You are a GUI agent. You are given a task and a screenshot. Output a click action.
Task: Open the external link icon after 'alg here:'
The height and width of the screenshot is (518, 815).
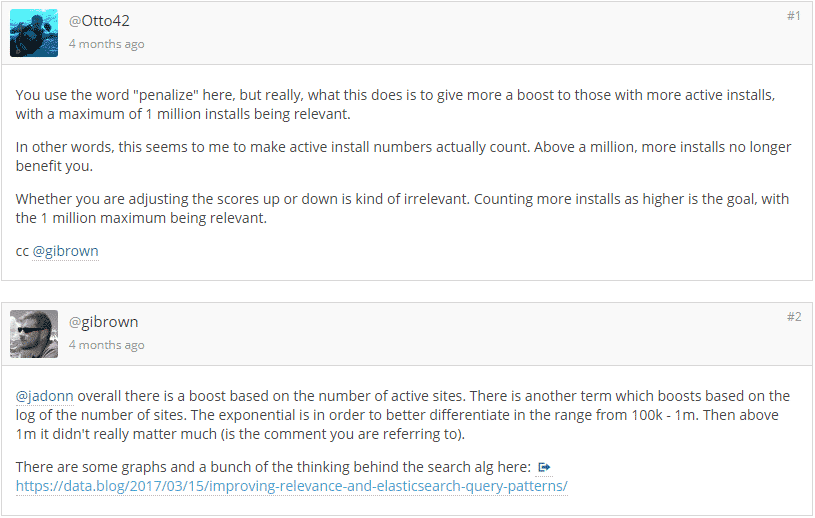(x=544, y=467)
